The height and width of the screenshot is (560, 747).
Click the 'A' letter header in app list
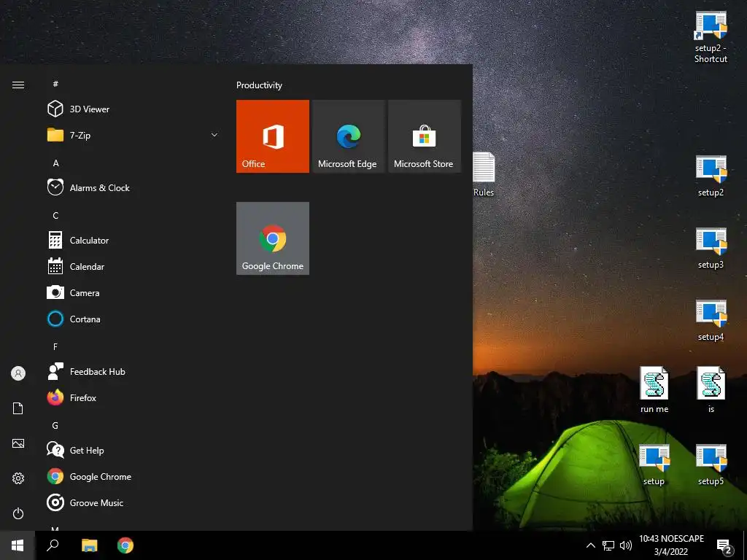click(x=55, y=163)
